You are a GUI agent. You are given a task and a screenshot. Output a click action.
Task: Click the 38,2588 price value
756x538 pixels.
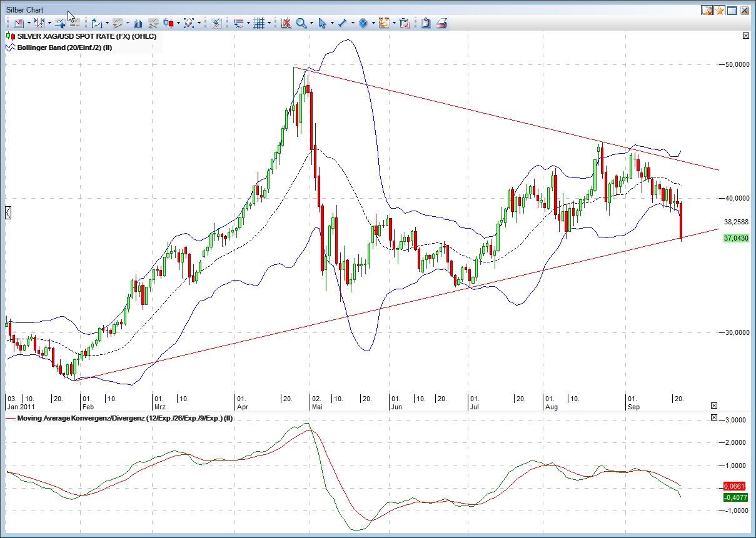(x=736, y=222)
